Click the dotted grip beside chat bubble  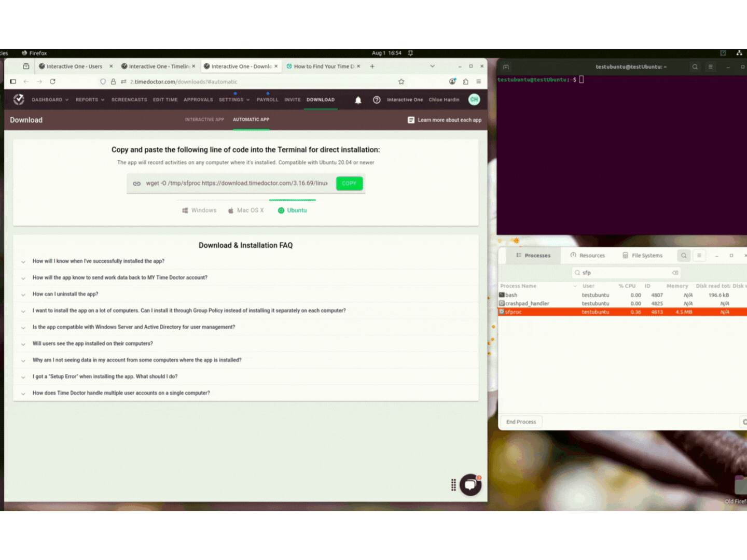(x=453, y=485)
